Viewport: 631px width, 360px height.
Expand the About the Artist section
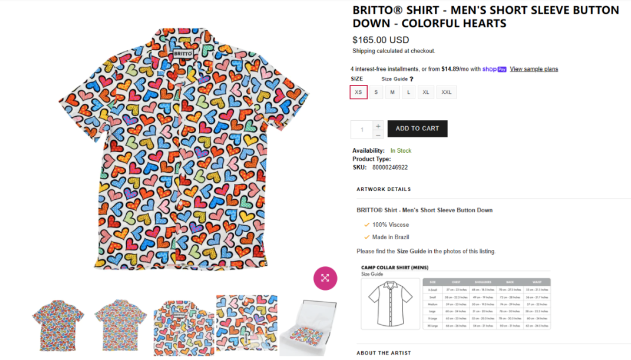pyautogui.click(x=384, y=353)
